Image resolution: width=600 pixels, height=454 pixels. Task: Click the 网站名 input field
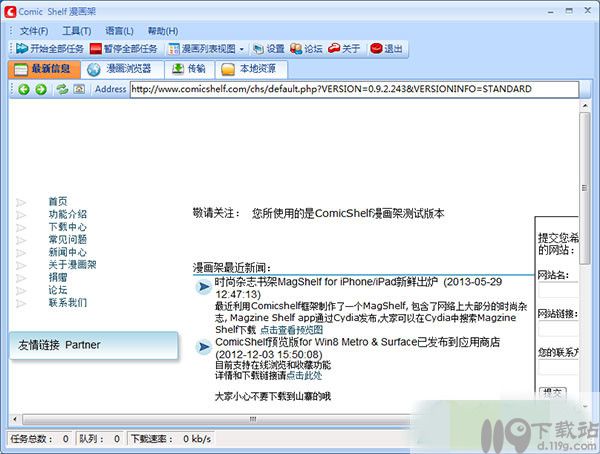click(558, 290)
